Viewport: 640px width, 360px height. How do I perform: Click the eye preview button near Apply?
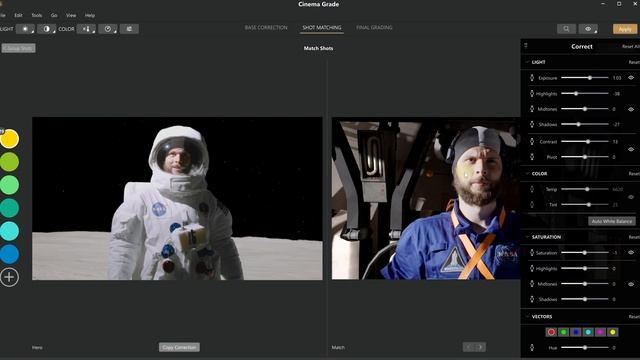588,29
